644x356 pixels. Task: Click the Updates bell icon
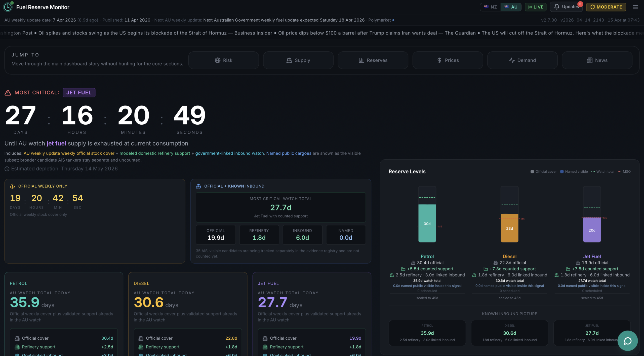(557, 7)
